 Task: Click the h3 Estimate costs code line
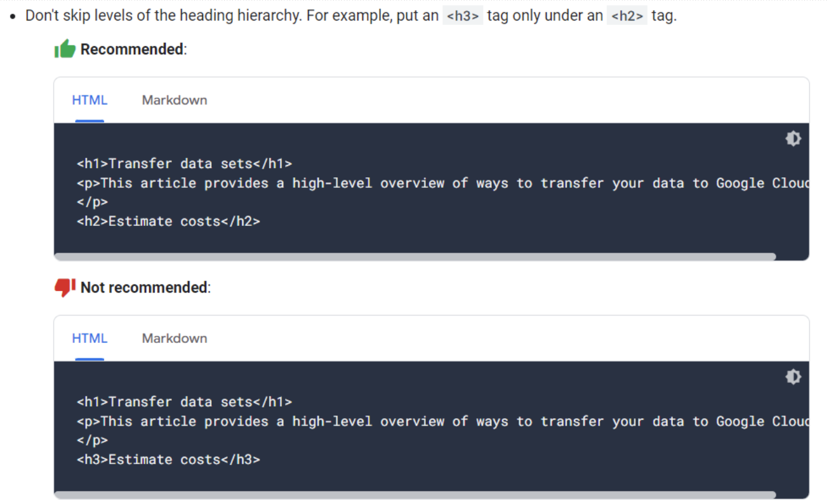pos(169,460)
